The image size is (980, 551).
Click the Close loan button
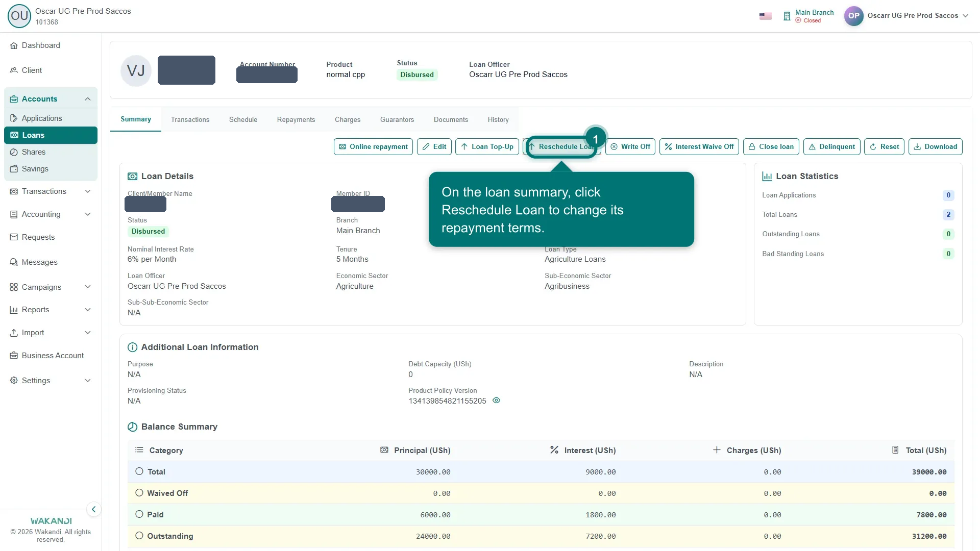tap(771, 147)
